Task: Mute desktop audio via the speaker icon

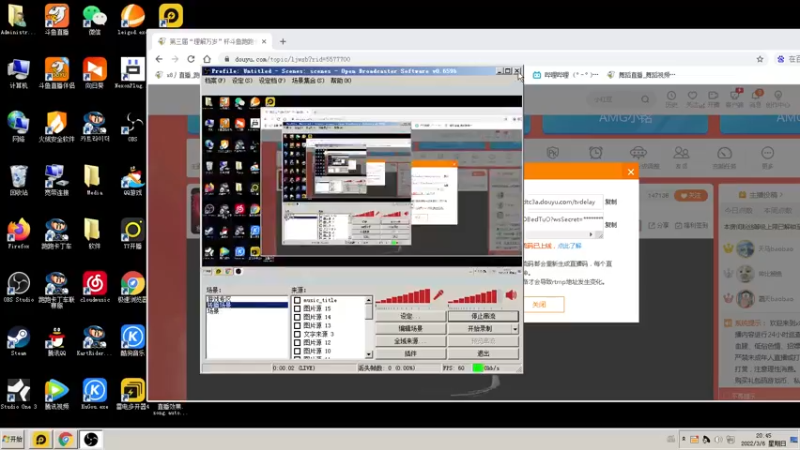Action: 511,295
